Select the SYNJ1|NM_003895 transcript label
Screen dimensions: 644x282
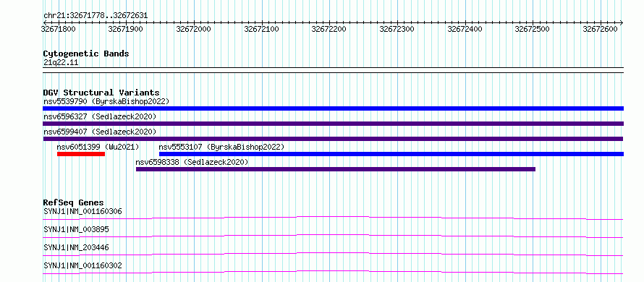76,229
